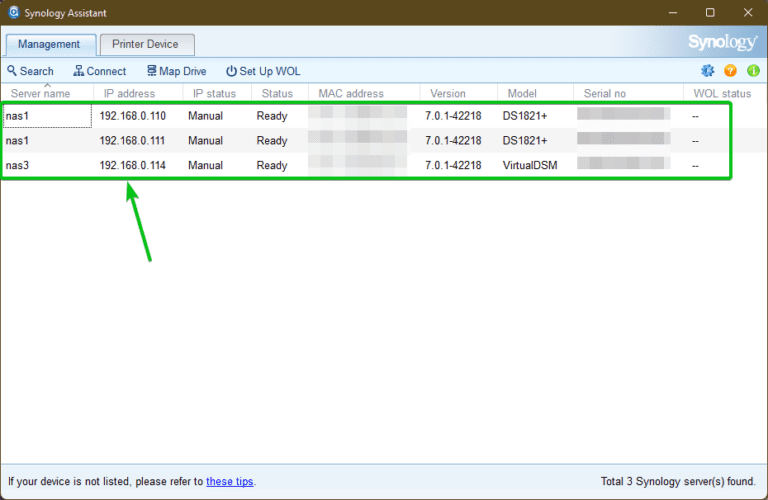Sort by Status column header

280,94
